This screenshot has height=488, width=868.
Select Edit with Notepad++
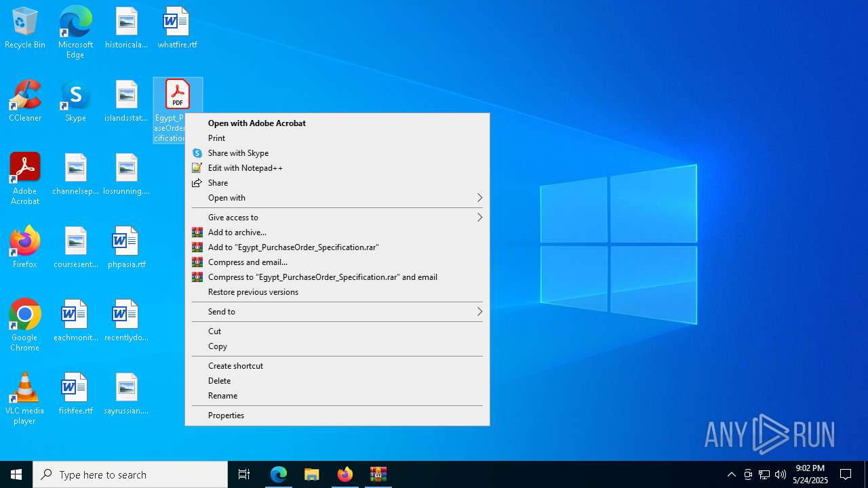point(337,168)
